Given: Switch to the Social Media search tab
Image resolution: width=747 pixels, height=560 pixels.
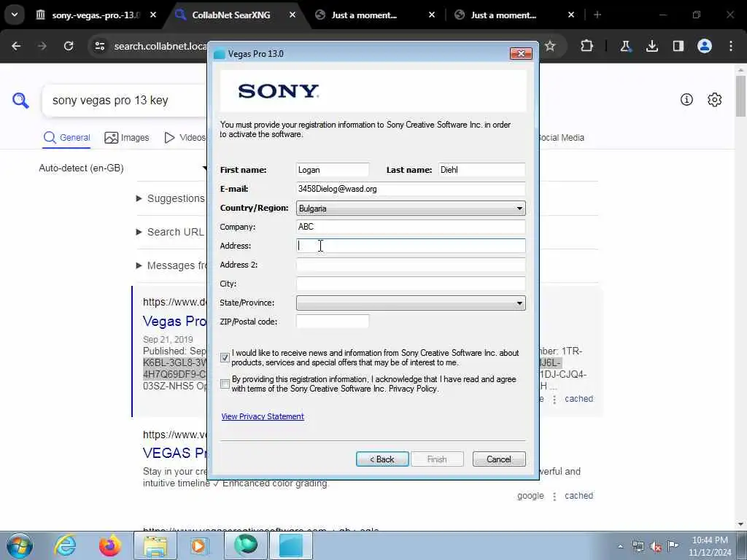Looking at the screenshot, I should click(561, 138).
